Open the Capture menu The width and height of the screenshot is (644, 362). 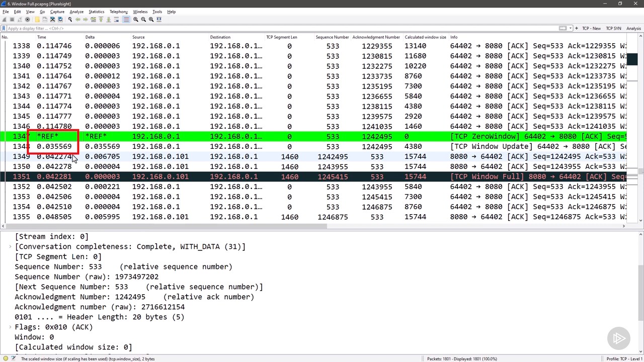coord(57,12)
